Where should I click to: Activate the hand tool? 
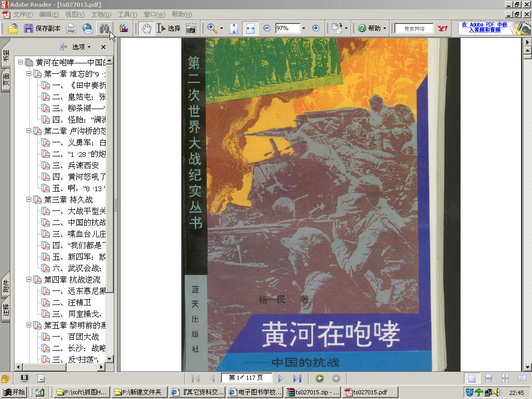click(146, 29)
